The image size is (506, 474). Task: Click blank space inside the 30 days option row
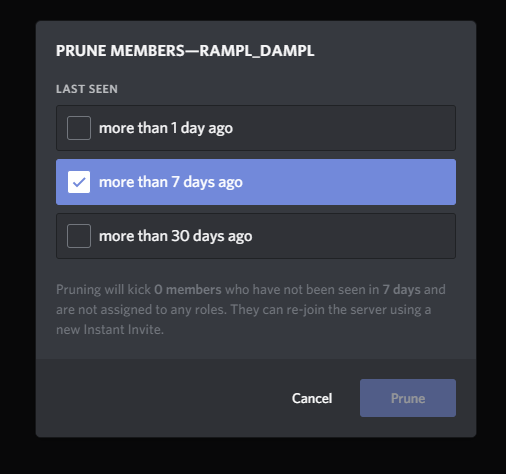coord(353,236)
